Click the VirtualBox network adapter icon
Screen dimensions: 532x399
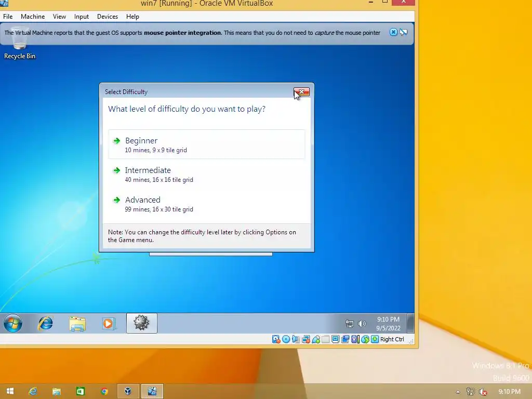[305, 339]
